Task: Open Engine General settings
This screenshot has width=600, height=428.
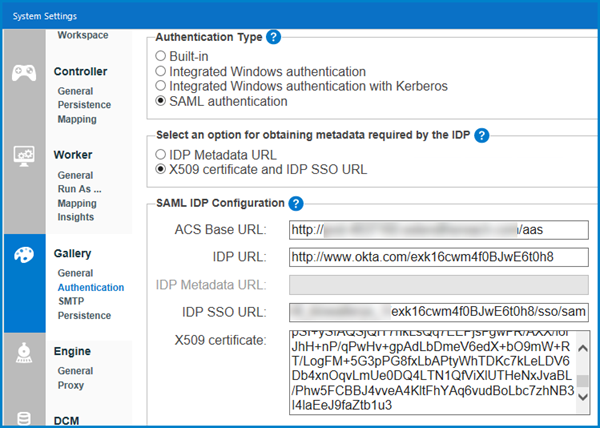Action: pos(75,371)
